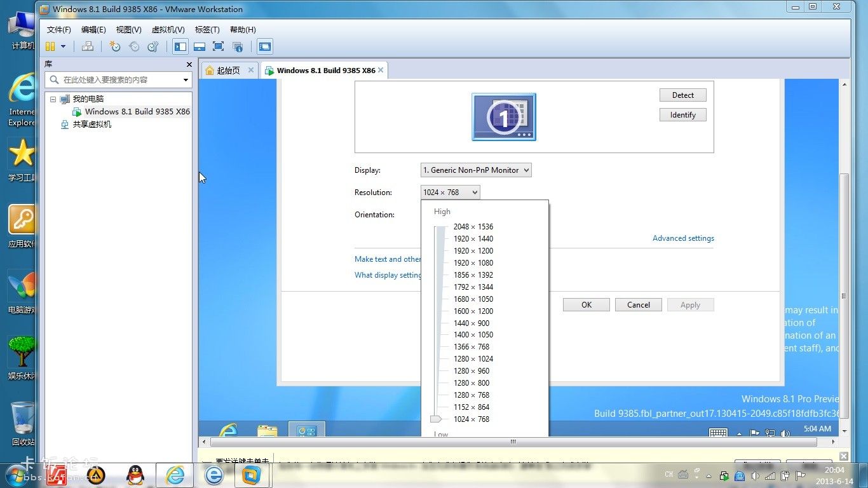This screenshot has height=488, width=868.
Task: Switch to Unity mode icon
Action: (238, 46)
